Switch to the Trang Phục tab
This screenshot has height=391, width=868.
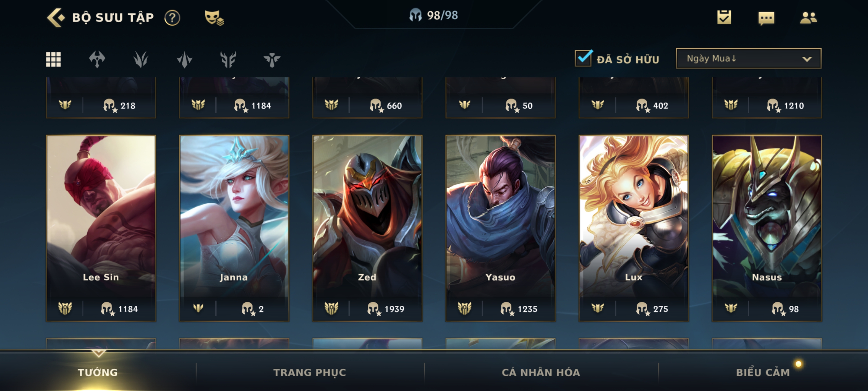point(309,372)
